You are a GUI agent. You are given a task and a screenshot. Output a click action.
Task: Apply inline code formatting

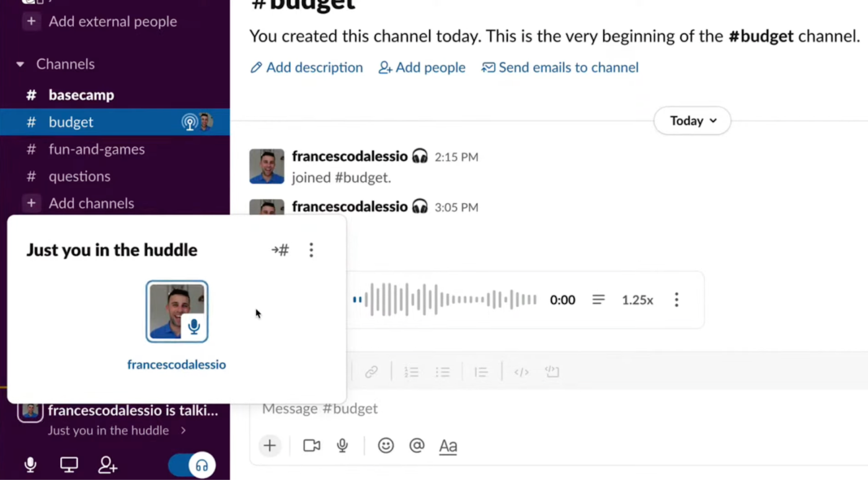click(521, 372)
